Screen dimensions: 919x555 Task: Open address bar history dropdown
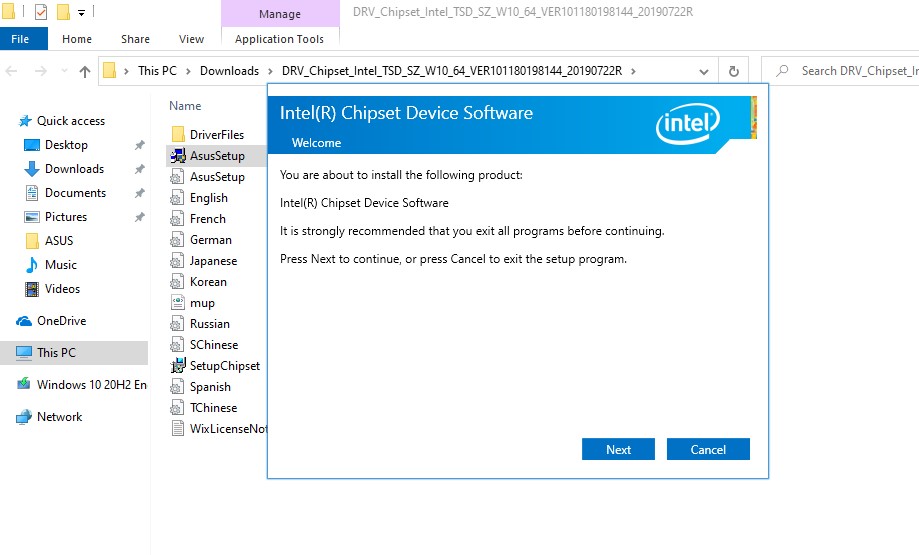click(703, 71)
